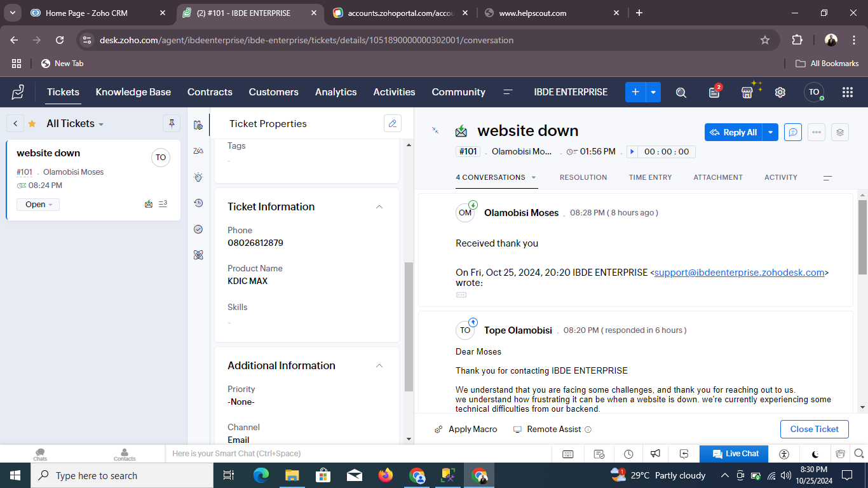The width and height of the screenshot is (868, 488).
Task: Collapse conversation view arrows icon
Action: (435, 130)
